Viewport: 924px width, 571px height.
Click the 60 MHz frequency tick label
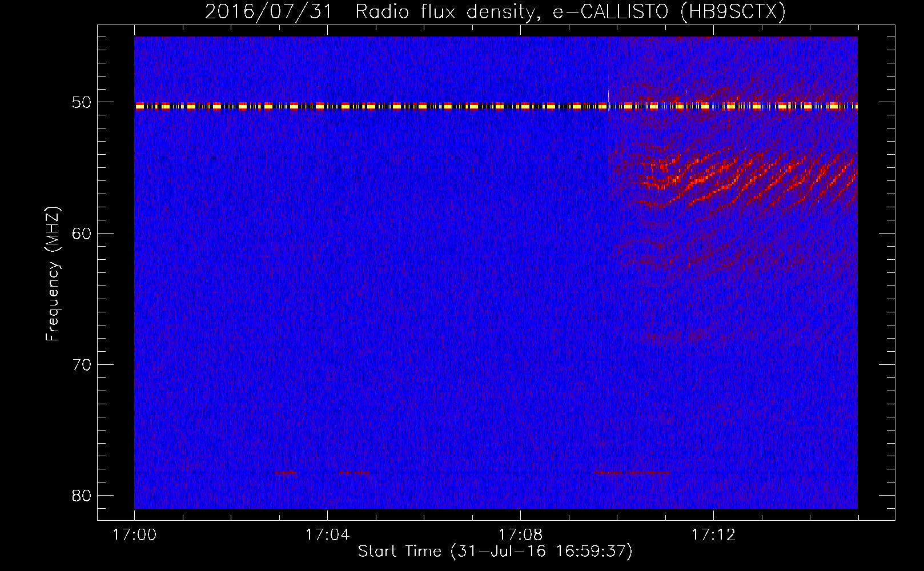82,233
